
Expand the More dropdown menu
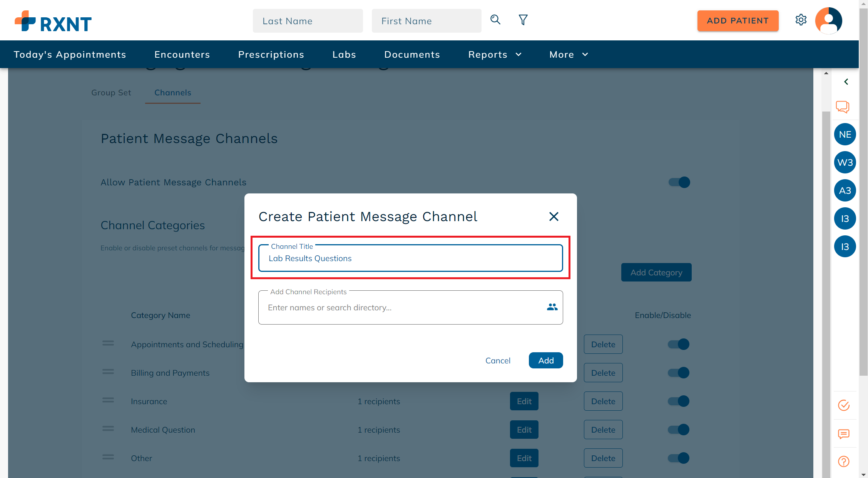(x=569, y=55)
